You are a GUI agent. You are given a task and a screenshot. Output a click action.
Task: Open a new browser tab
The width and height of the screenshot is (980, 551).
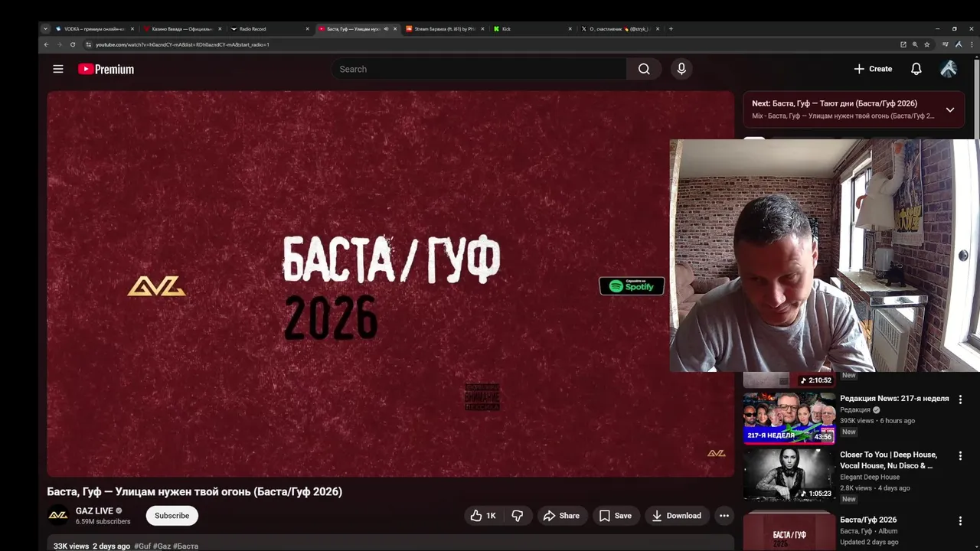pyautogui.click(x=671, y=29)
